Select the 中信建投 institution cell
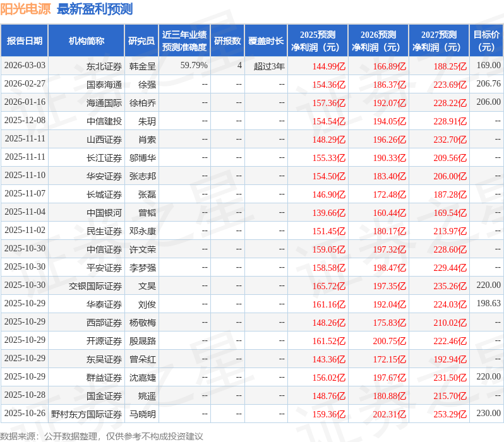The height and width of the screenshot is (442, 504). (104, 121)
